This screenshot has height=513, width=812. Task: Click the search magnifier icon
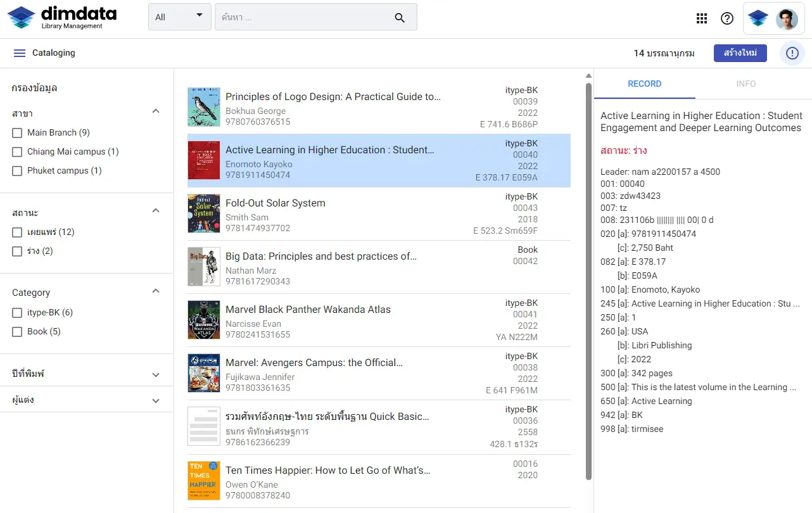[x=400, y=18]
